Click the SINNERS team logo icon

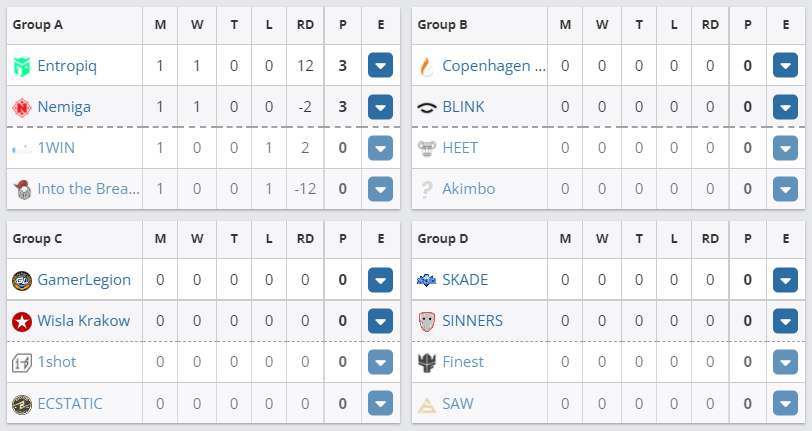427,321
